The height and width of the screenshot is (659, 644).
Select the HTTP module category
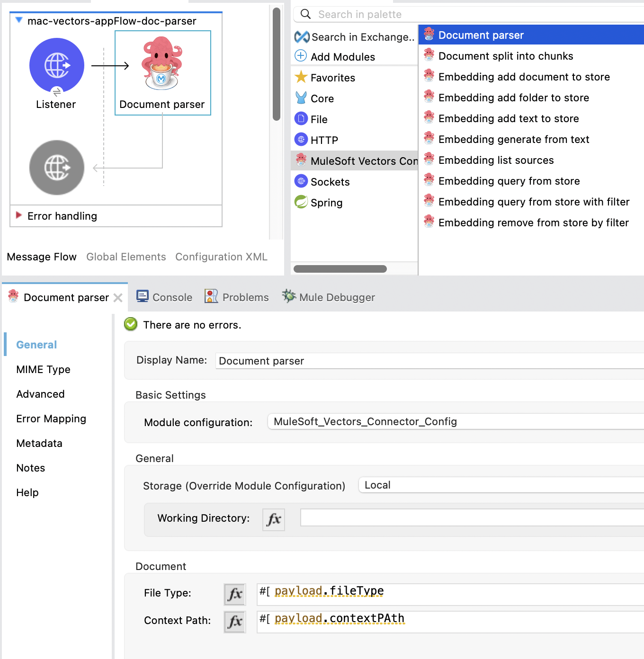tap(316, 140)
